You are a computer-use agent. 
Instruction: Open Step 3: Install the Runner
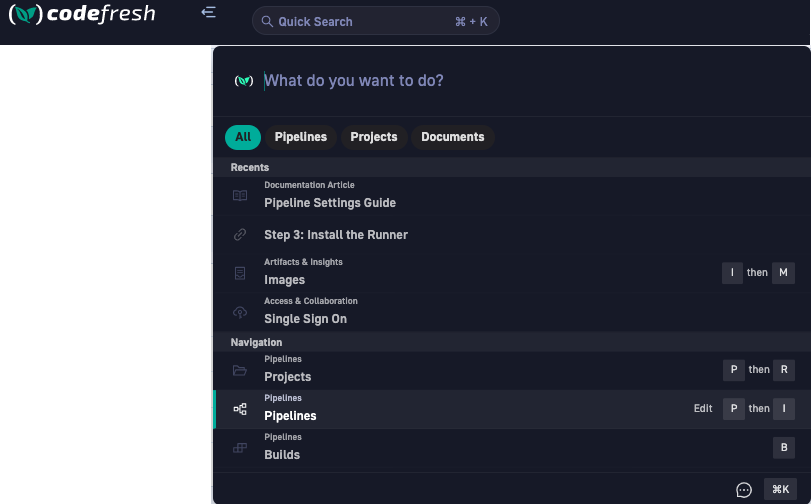click(x=336, y=235)
